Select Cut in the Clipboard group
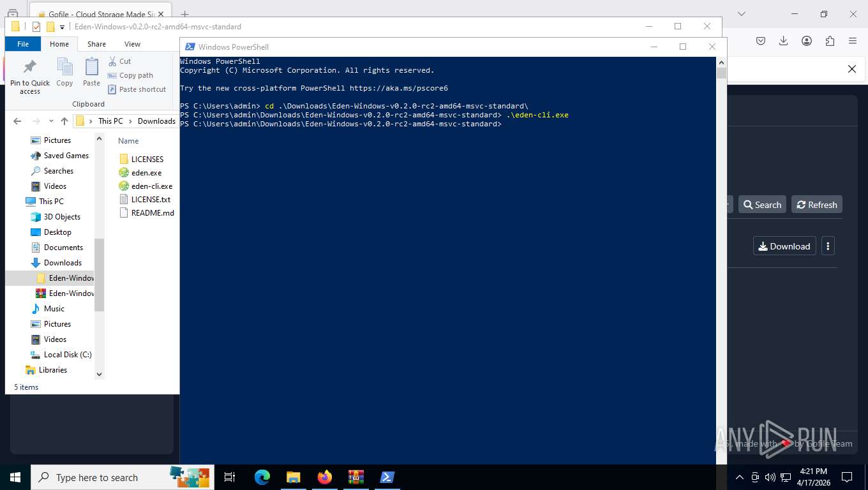The image size is (868, 490). (x=119, y=61)
